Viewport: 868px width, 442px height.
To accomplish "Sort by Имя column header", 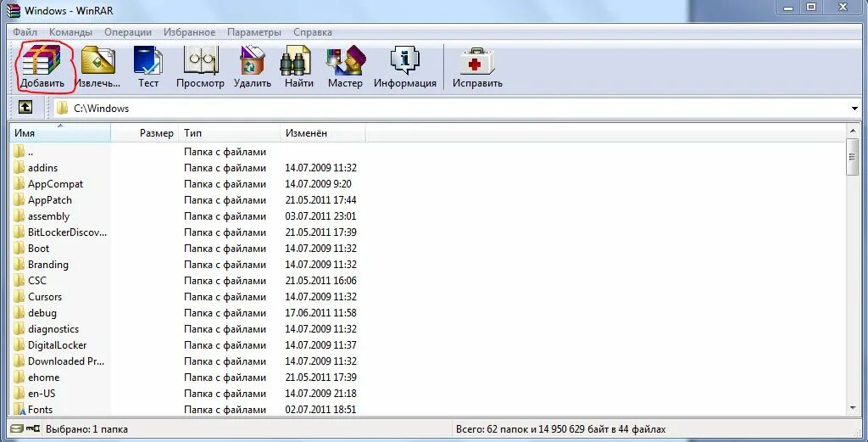I will [x=60, y=133].
